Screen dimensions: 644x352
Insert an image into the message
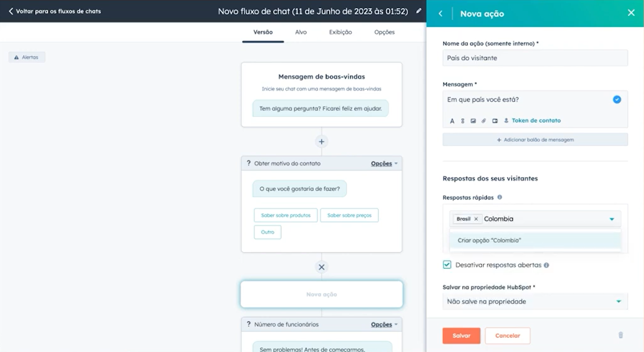pos(473,120)
